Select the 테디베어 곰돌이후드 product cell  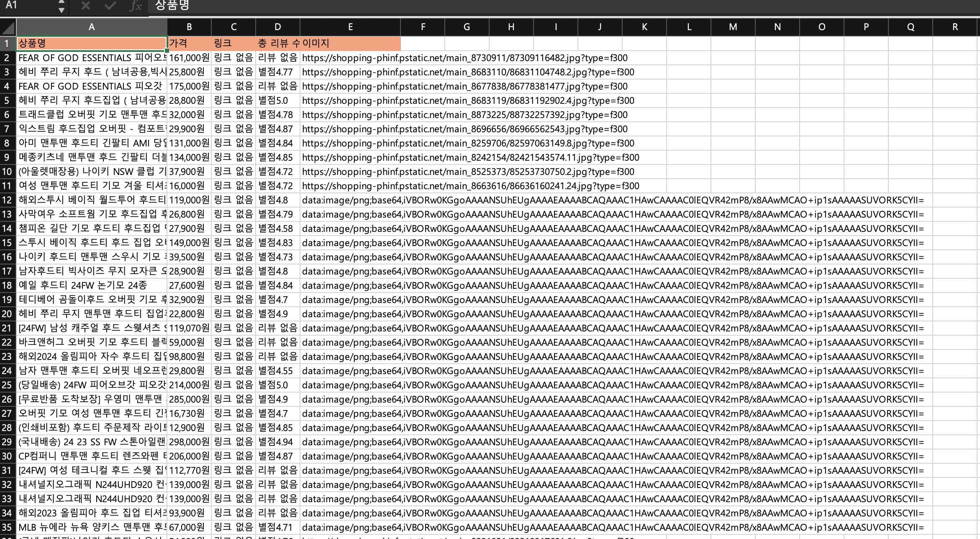tap(92, 300)
